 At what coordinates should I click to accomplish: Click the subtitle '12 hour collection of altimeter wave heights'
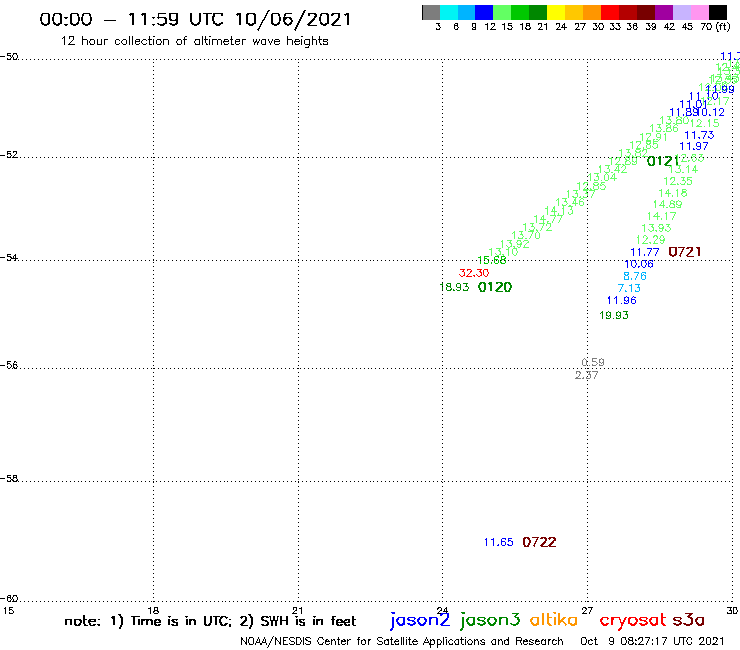(x=194, y=41)
